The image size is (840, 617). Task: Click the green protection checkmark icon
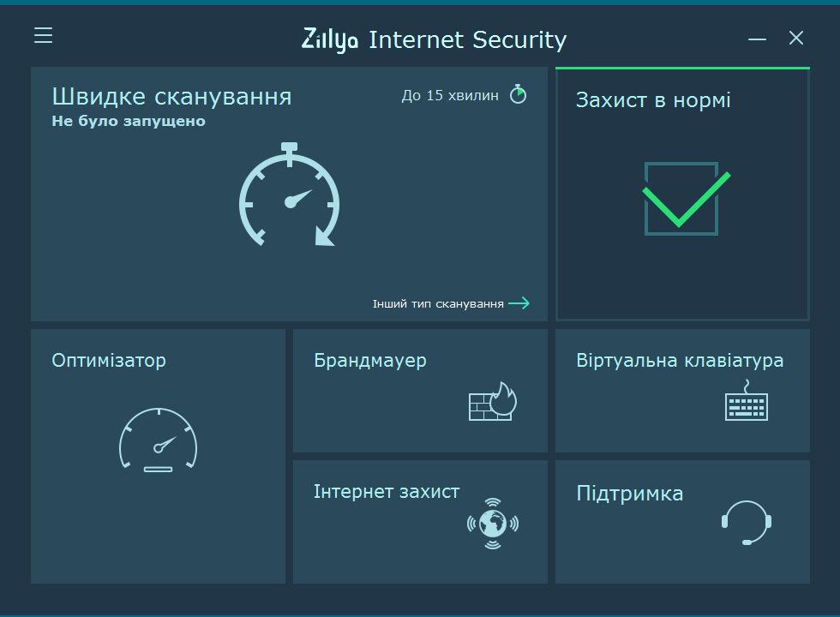687,199
